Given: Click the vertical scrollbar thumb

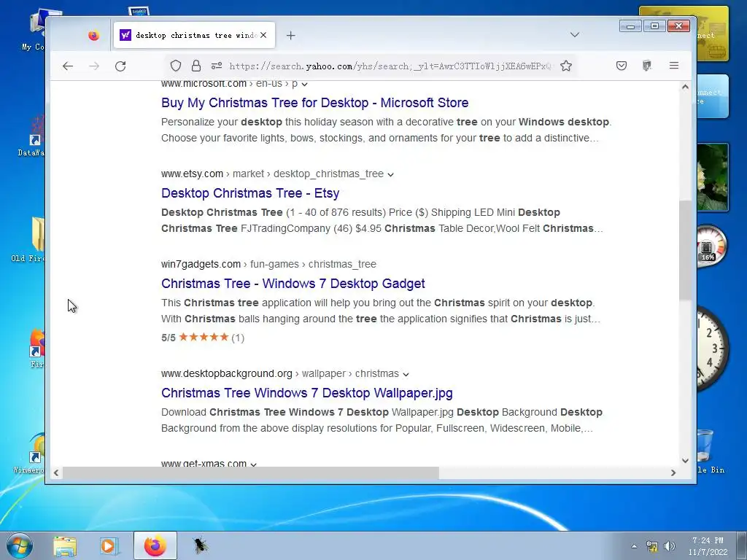Looking at the screenshot, I should coord(685,251).
